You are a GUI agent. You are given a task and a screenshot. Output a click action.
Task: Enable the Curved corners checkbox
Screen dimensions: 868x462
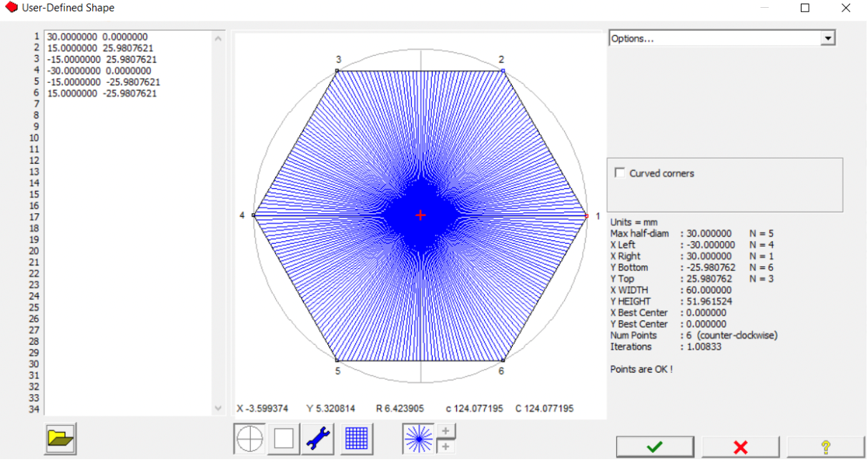coord(620,173)
